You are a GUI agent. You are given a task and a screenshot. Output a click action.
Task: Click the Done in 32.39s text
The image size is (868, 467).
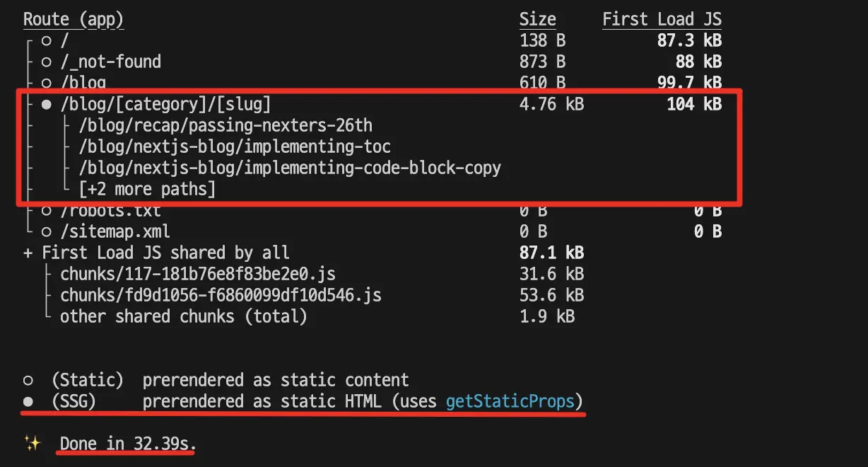click(x=128, y=444)
